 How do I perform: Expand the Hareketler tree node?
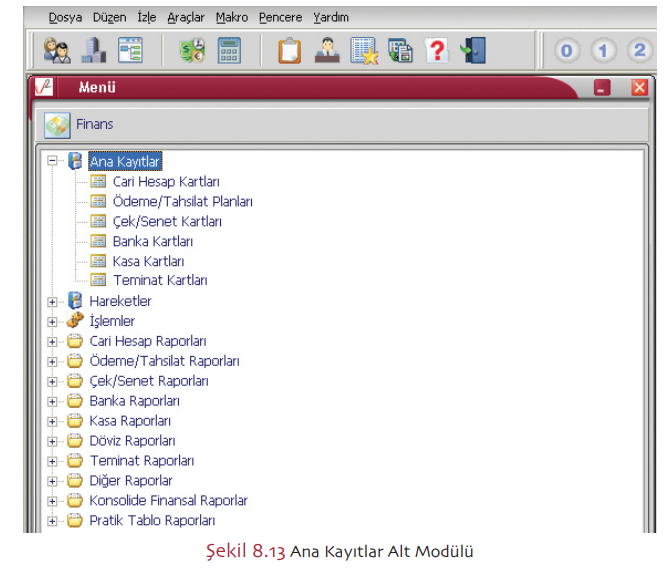tap(52, 301)
